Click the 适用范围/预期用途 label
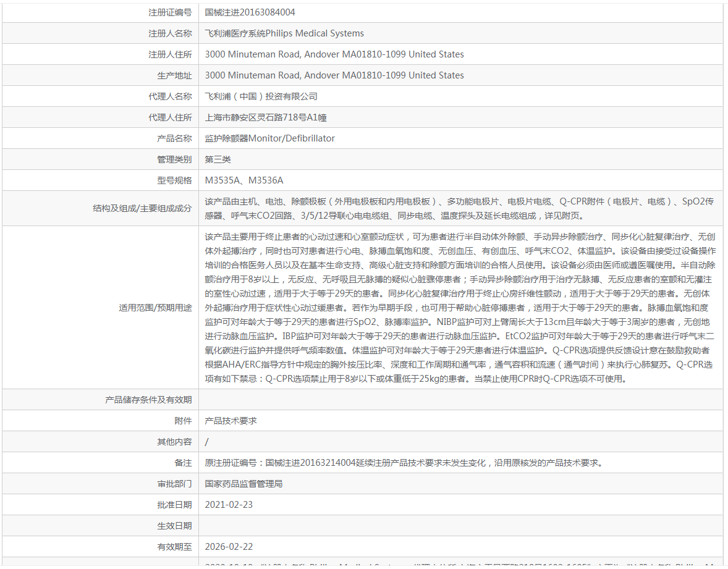728x569 pixels. tap(155, 308)
